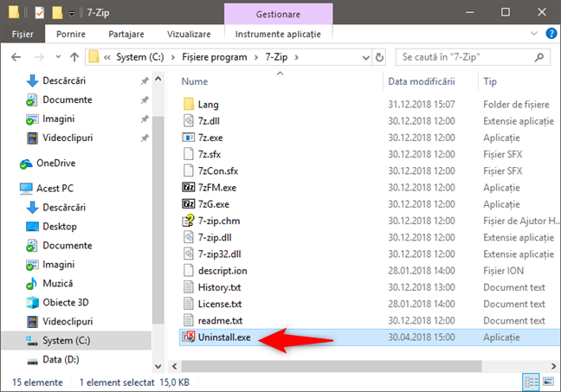This screenshot has width=561, height=392.
Task: Sort by the Nume column header
Action: (194, 81)
